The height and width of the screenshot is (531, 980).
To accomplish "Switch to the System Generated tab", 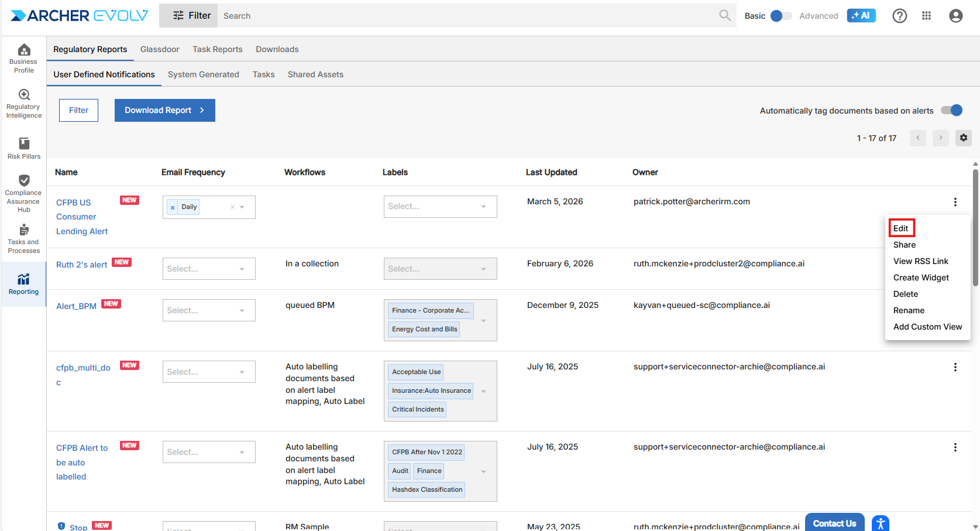I will coord(203,74).
